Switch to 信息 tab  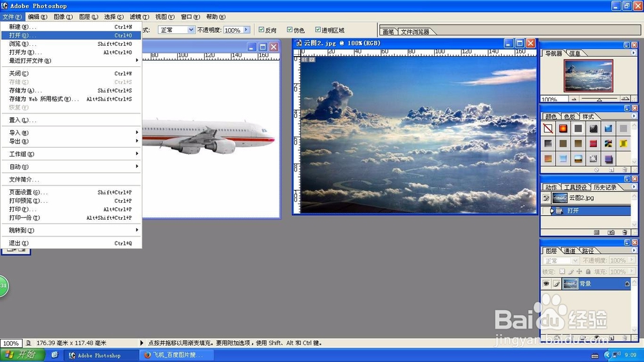coord(574,53)
